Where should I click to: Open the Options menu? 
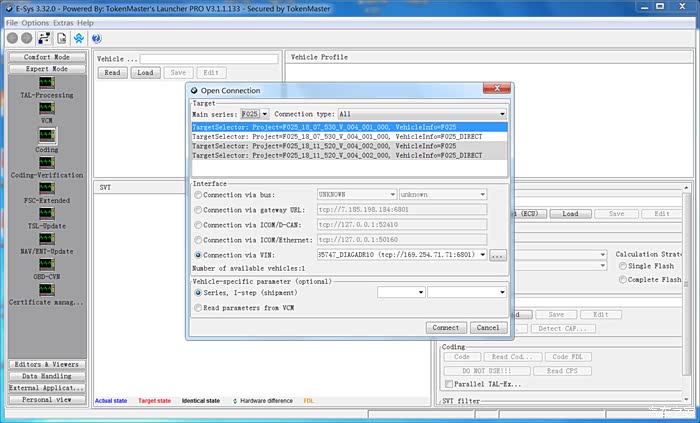(x=35, y=22)
